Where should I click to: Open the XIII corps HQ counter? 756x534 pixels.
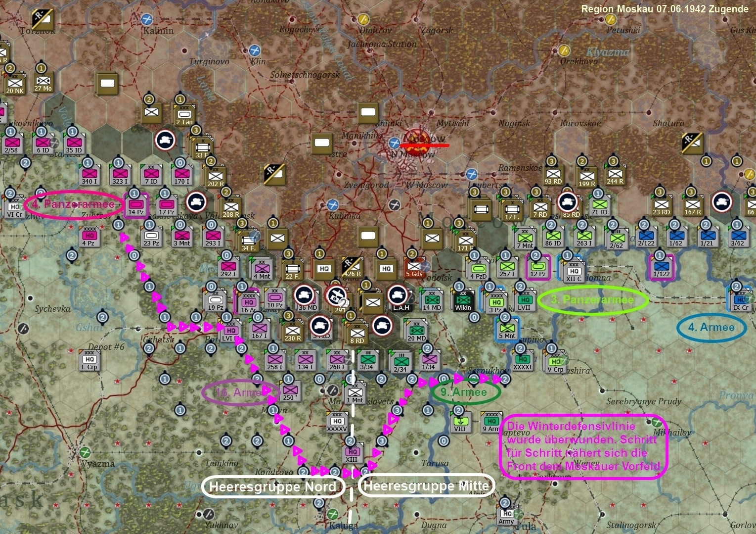(352, 453)
